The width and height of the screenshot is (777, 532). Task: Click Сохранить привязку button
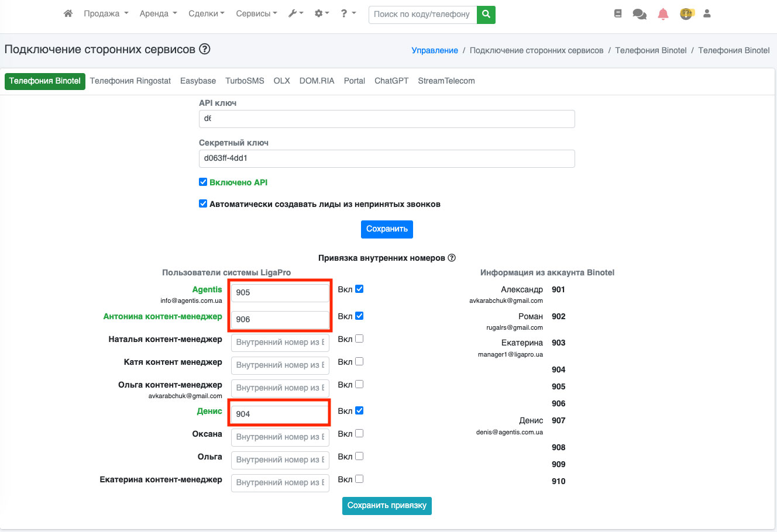point(387,506)
